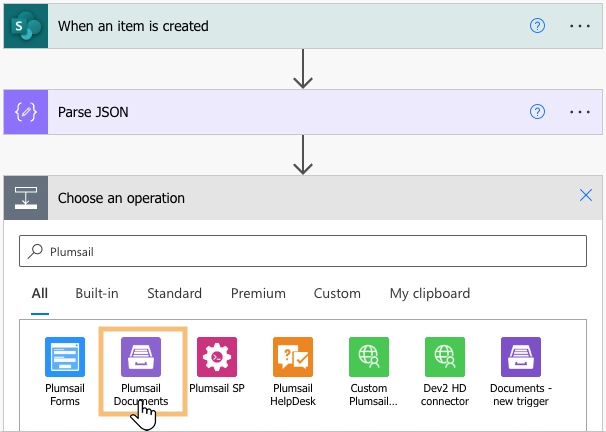
Task: Select the Plumsail HelpDesk connector
Action: click(293, 357)
